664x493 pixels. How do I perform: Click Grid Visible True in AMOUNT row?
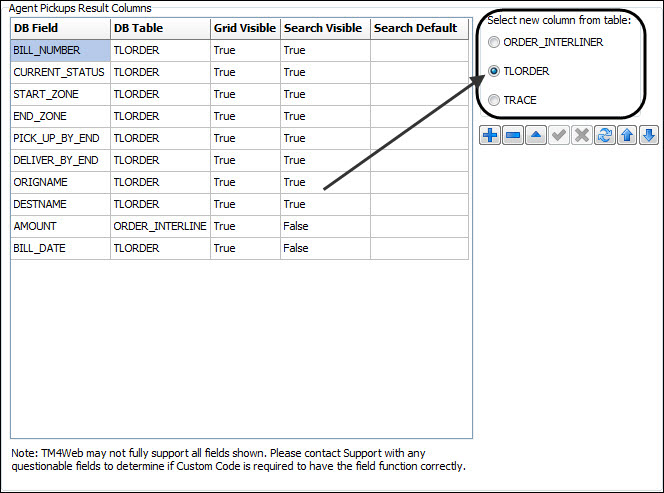coord(245,227)
